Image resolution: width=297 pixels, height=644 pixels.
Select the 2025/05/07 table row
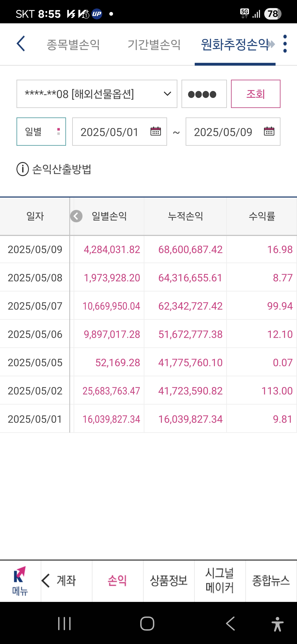148,305
